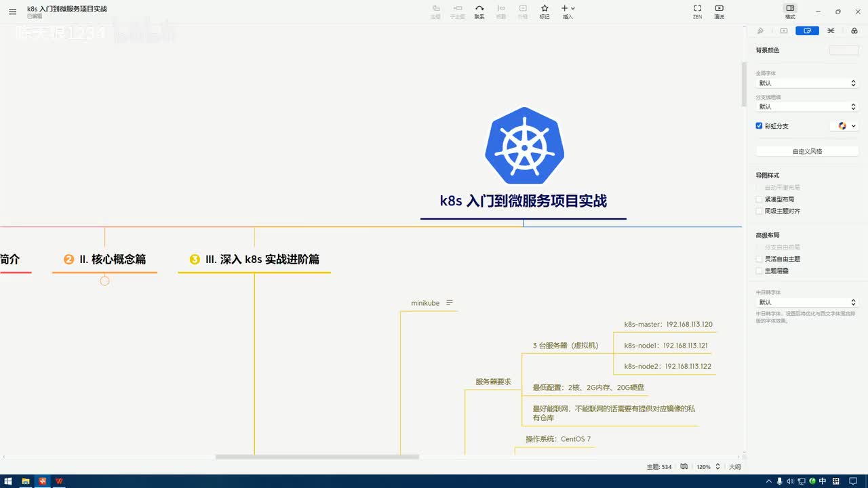Click the Kubernetes logo image

[x=524, y=145]
